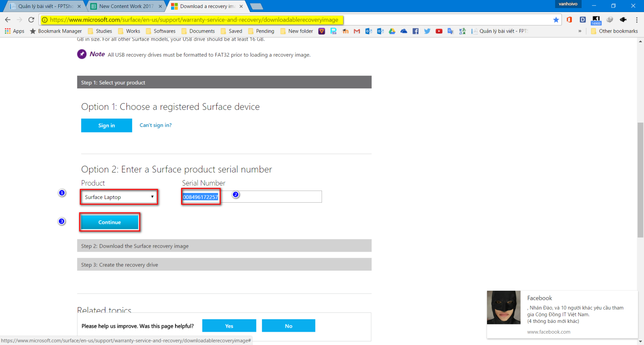Click the black fish extension icon
The image size is (644, 345).
623,20
